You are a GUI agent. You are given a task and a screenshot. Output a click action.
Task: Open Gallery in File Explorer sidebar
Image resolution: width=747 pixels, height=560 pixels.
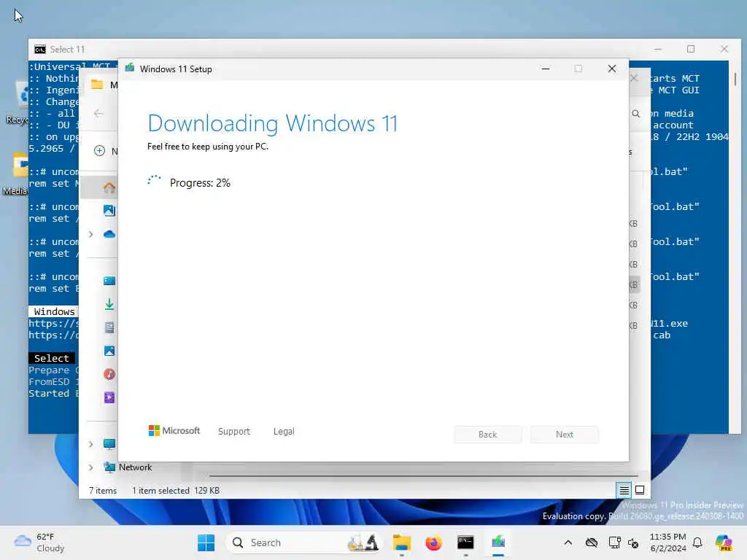109,211
